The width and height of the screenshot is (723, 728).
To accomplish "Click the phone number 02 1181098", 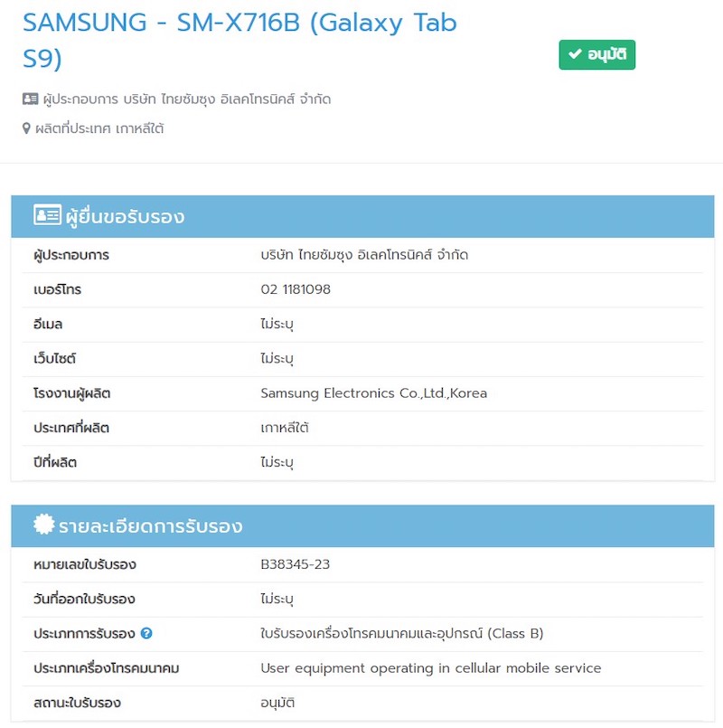I will click(296, 289).
